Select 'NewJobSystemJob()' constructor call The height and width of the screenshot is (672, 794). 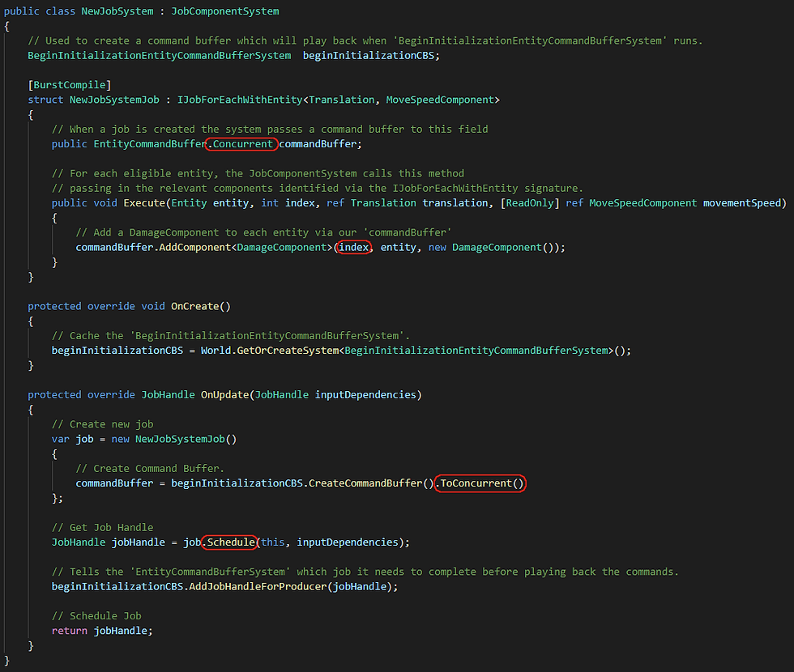pyautogui.click(x=186, y=439)
